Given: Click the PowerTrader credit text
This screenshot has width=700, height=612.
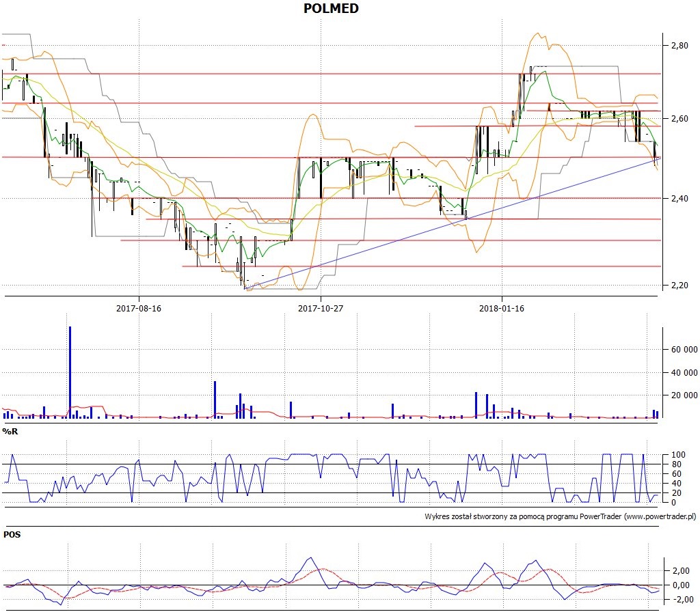Looking at the screenshot, I should click(x=561, y=516).
